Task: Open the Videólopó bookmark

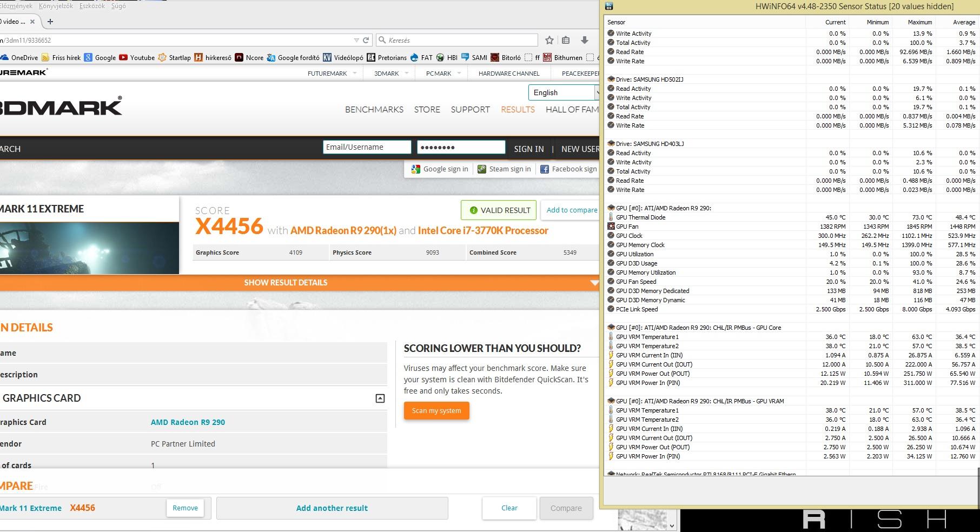Action: [x=343, y=57]
